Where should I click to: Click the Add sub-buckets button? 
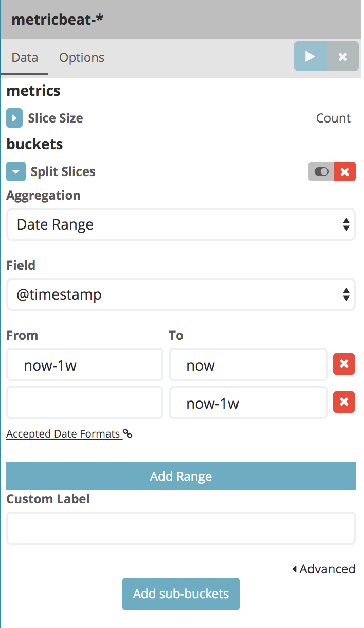pyautogui.click(x=180, y=594)
